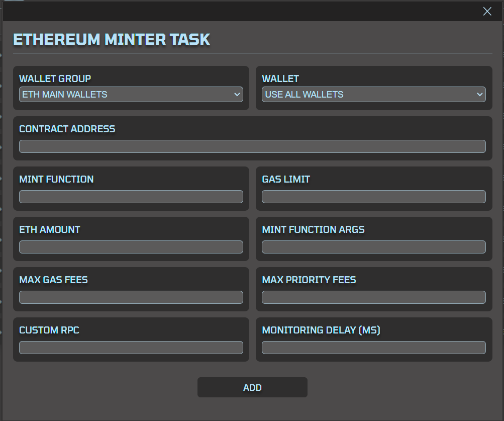Focus the Mint Function Args input box

[373, 247]
